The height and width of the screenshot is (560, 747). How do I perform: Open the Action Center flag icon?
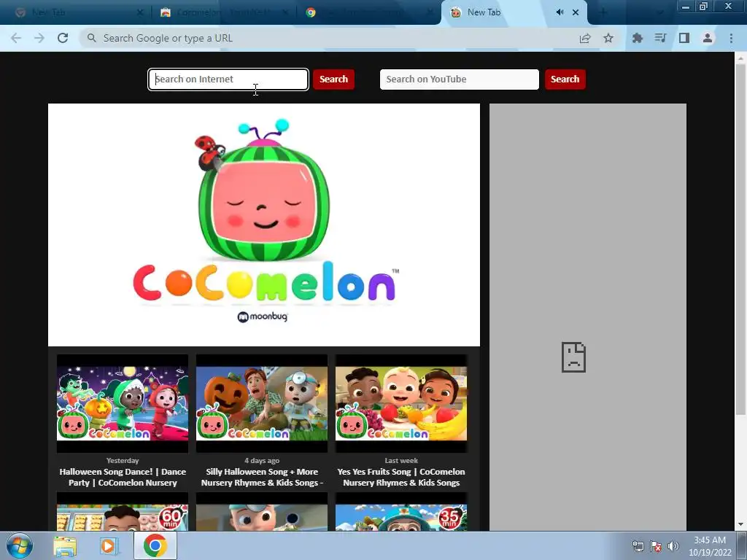[x=656, y=546]
